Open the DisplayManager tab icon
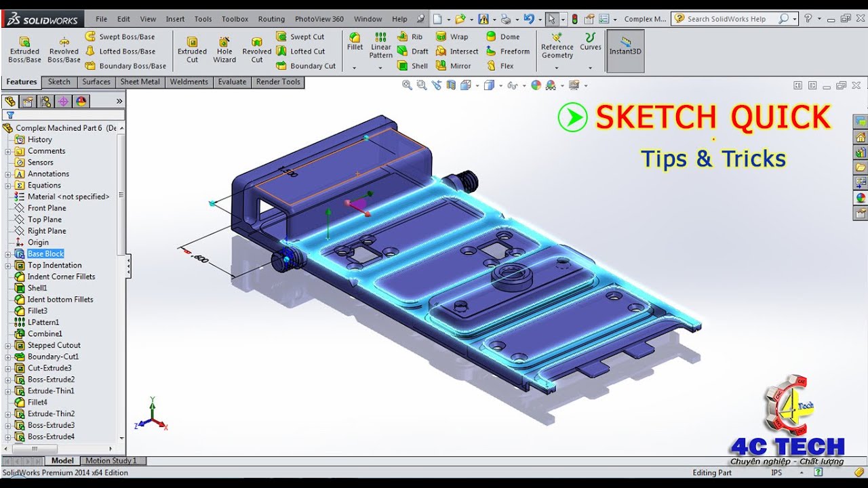The image size is (868, 488). 81,102
